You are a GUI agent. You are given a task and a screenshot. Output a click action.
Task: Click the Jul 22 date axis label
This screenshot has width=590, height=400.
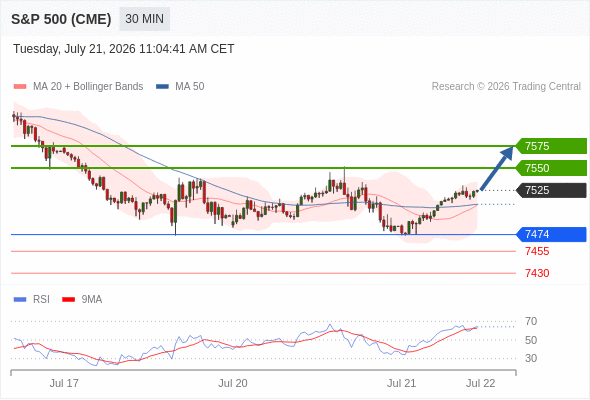pos(481,383)
